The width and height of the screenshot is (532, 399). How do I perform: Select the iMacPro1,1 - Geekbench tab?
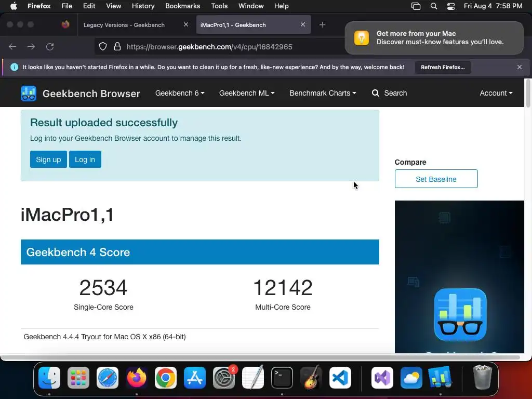coord(254,25)
